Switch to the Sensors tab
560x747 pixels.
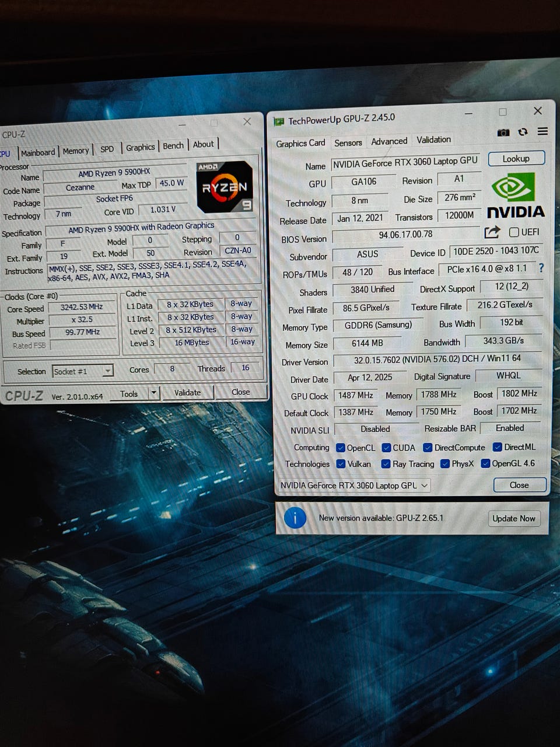click(348, 143)
